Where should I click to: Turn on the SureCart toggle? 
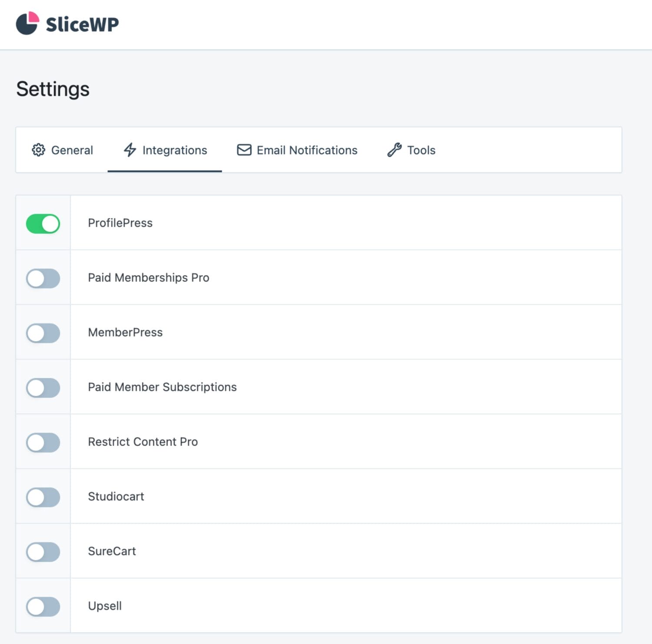pos(43,552)
